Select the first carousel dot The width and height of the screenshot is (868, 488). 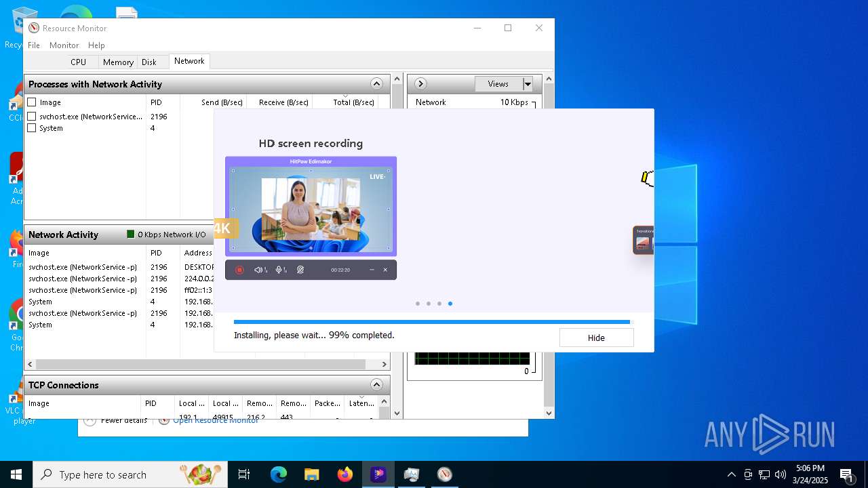(418, 304)
